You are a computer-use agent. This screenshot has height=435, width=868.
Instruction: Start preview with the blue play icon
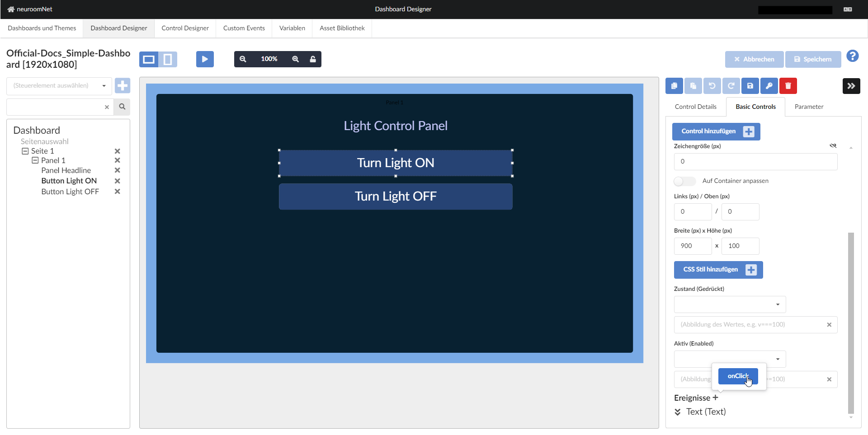(x=205, y=59)
